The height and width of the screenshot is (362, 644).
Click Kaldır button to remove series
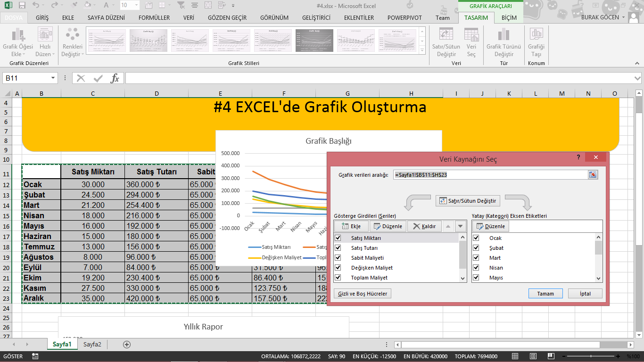pos(424,226)
